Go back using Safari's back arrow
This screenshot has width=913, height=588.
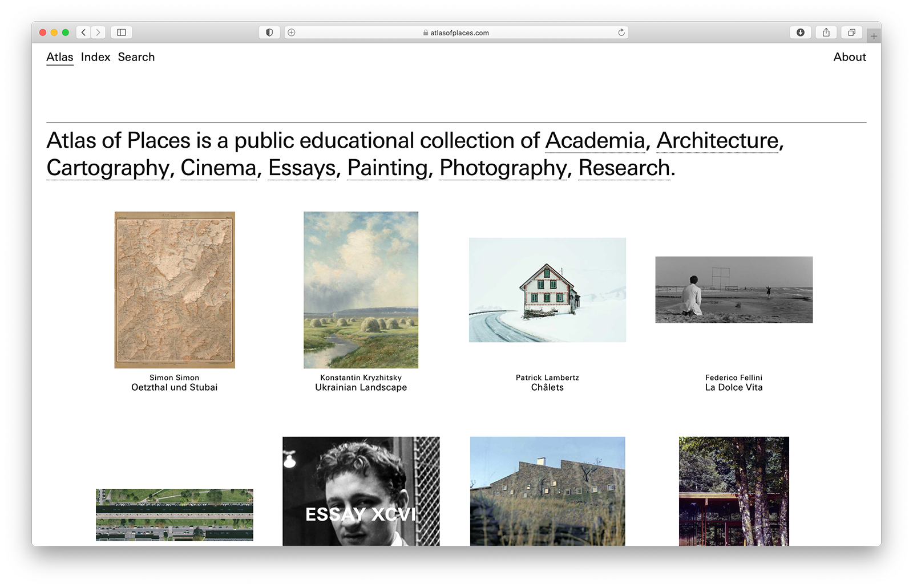[x=84, y=33]
